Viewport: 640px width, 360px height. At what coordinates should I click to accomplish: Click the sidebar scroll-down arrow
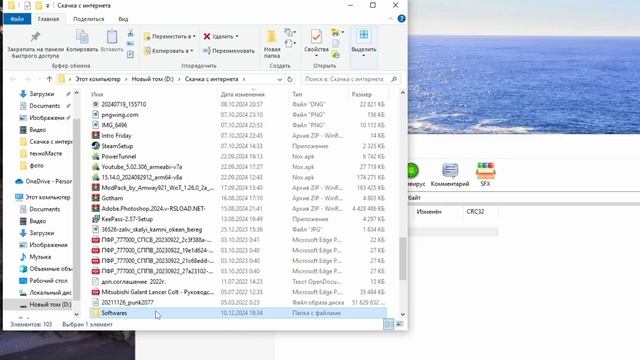76,314
